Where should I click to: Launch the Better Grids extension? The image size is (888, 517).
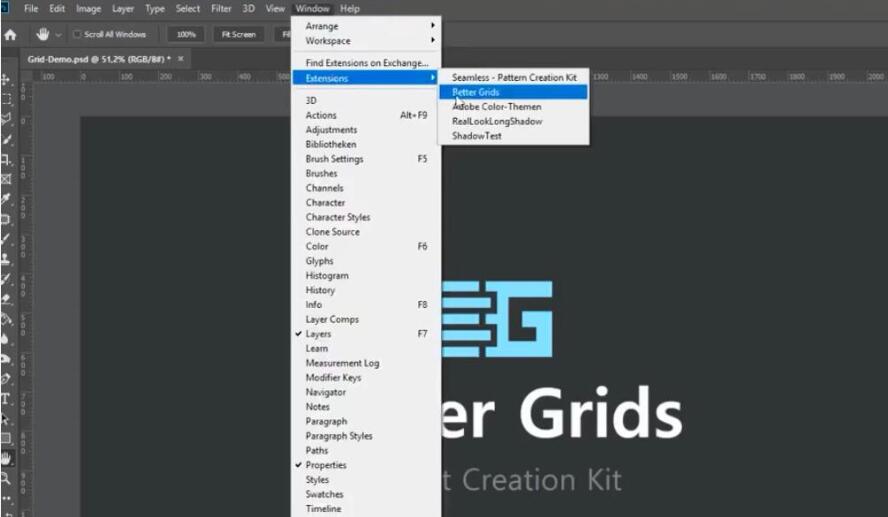[x=513, y=92]
